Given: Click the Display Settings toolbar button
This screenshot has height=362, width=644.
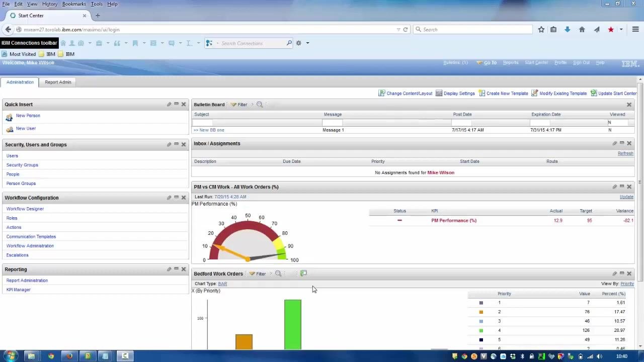Looking at the screenshot, I should coord(455,93).
